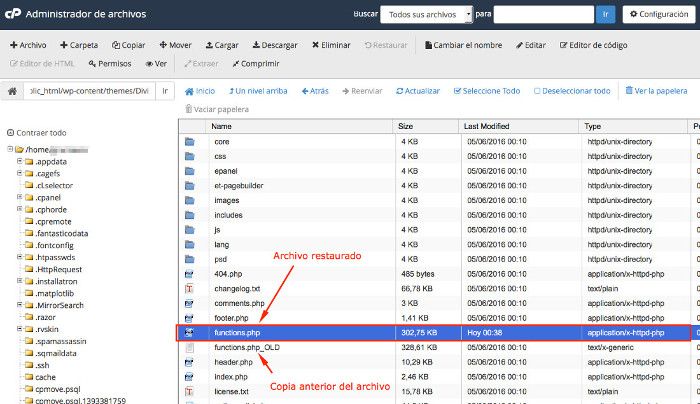Click the Mover toolbar button
Viewport: 700px width, 404px height.
pos(175,45)
